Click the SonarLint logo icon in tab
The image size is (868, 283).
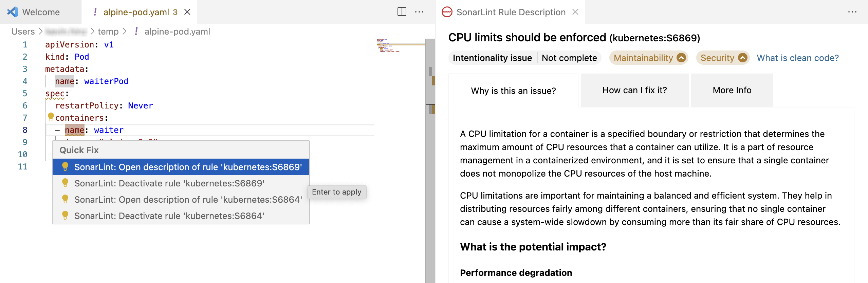click(447, 12)
